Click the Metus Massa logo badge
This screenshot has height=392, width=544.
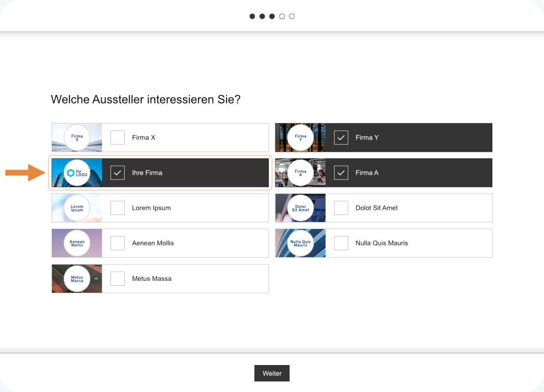[x=77, y=279]
